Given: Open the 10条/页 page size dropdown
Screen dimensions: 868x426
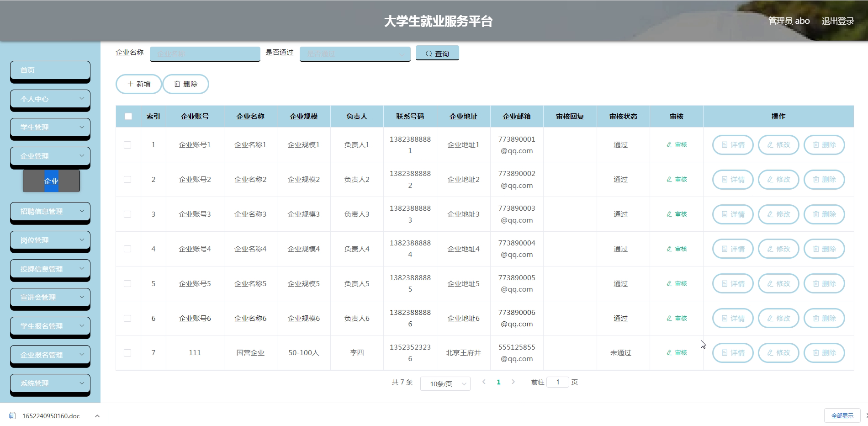Looking at the screenshot, I should point(445,383).
